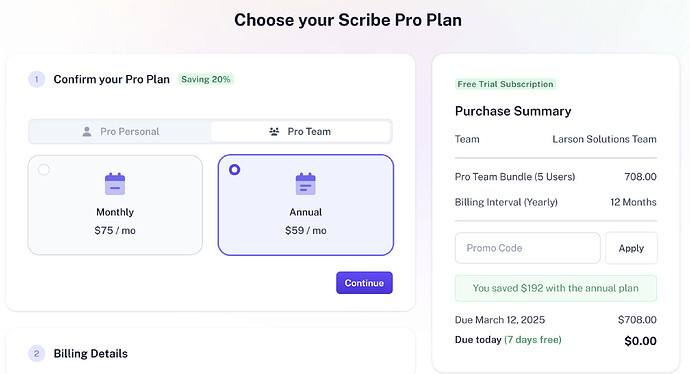Screen dimensions: 690x374
Task: Choose the Annual $59 / mo card
Action: tap(306, 205)
